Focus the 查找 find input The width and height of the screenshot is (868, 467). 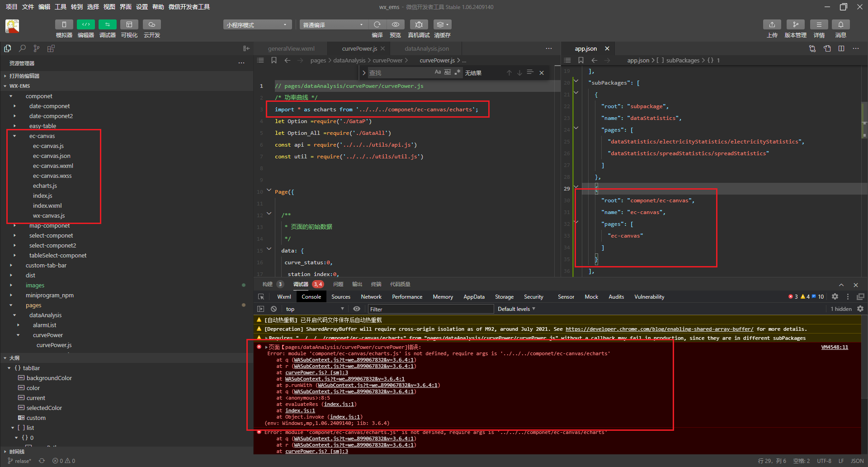(x=400, y=73)
